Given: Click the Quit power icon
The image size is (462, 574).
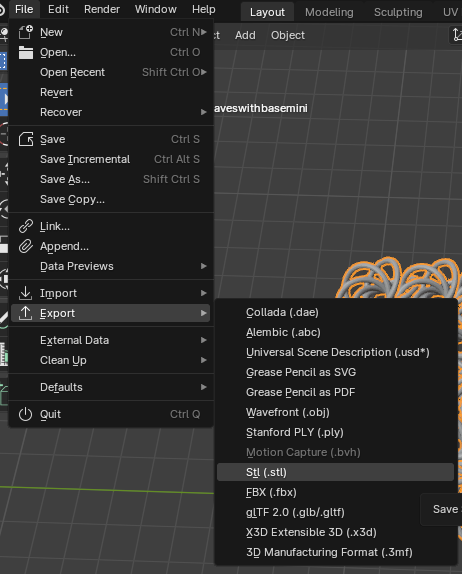Looking at the screenshot, I should click(26, 414).
